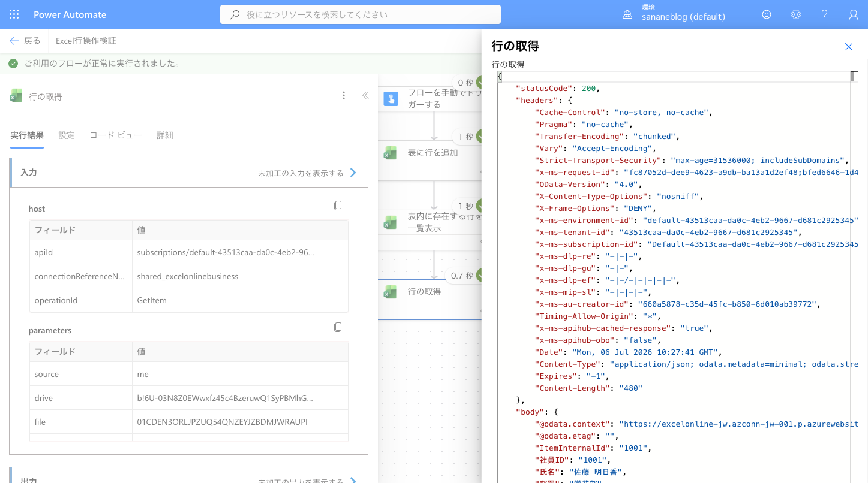
Task: Click the "OData-Version" JSON line
Action: point(588,185)
